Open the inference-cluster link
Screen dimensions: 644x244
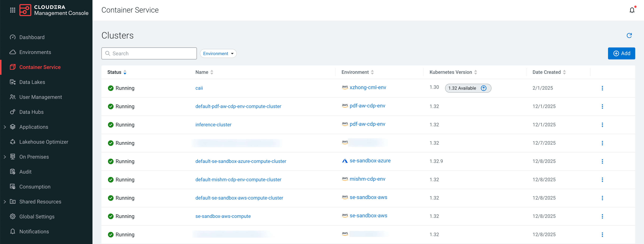[213, 124]
